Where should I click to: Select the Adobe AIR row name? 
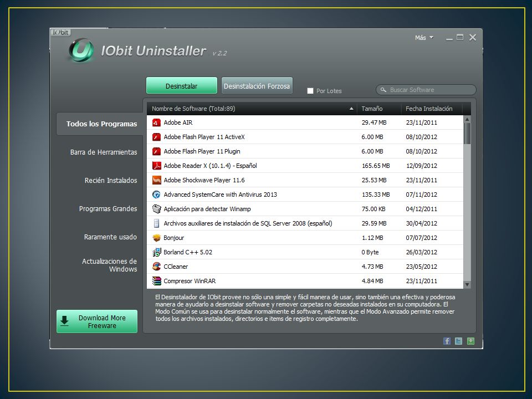tap(178, 122)
